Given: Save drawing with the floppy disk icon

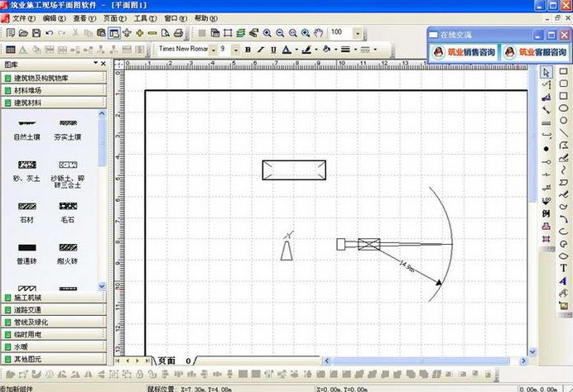Looking at the screenshot, I should [36, 33].
